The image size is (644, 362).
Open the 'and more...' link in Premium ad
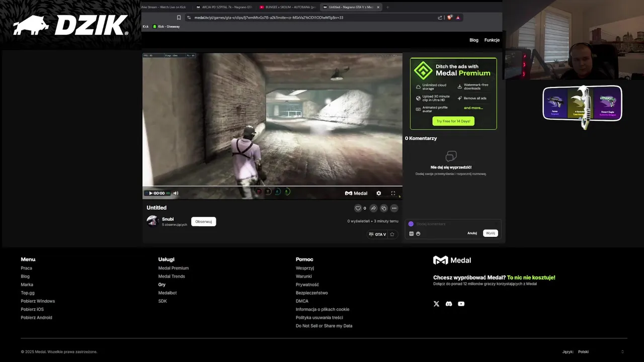[473, 108]
